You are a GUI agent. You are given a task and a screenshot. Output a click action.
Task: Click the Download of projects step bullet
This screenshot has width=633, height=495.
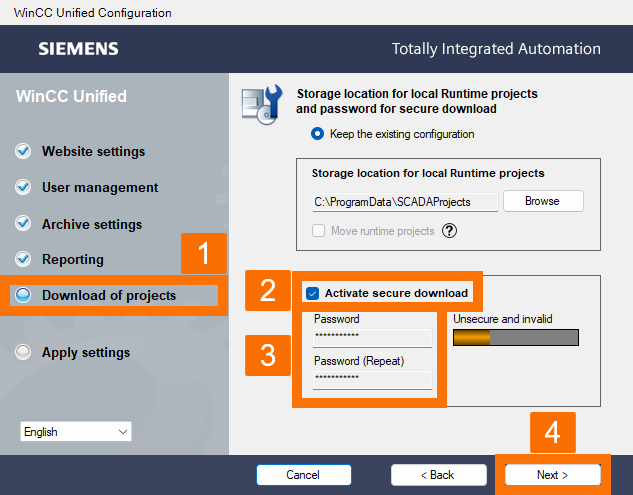23,295
